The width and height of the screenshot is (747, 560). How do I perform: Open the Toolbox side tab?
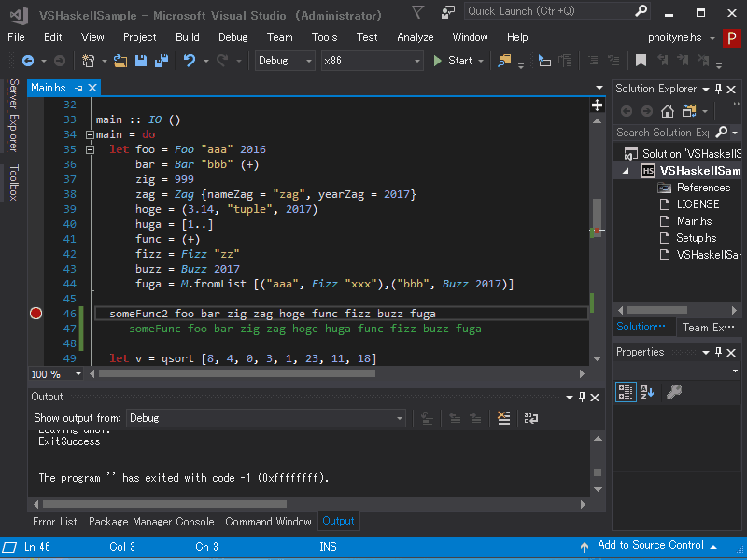[x=14, y=182]
